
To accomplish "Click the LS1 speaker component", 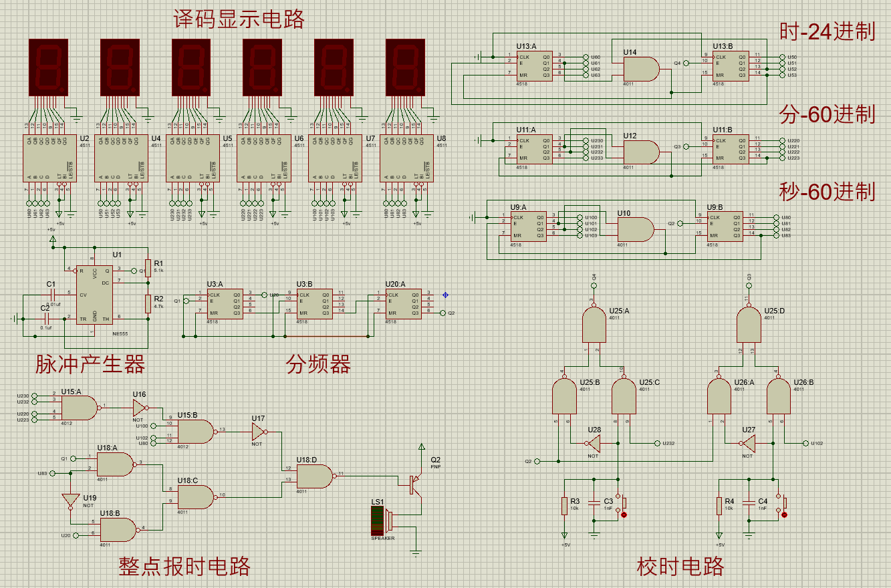I will coord(383,520).
